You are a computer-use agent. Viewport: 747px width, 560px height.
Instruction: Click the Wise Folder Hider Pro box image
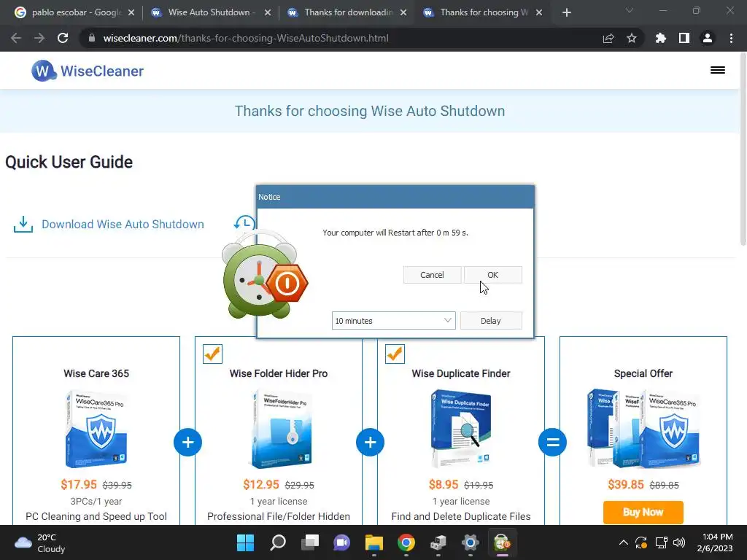tap(279, 429)
